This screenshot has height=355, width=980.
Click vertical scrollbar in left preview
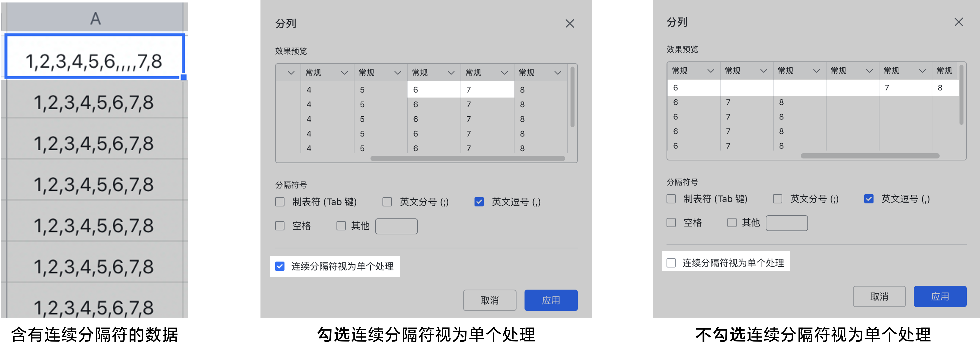[x=572, y=97]
